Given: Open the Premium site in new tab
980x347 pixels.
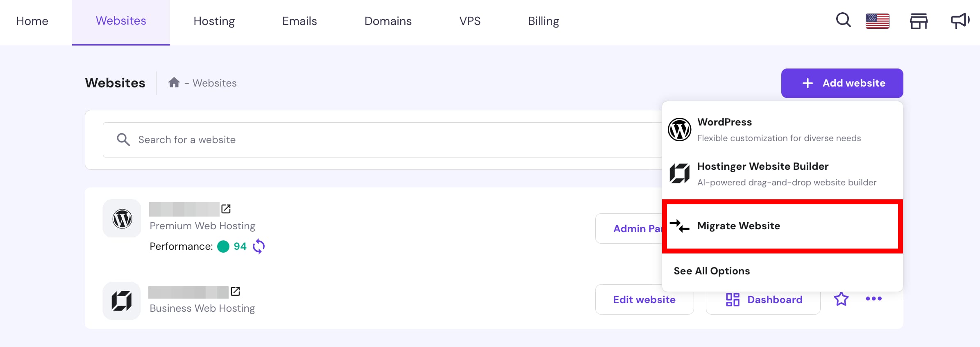Looking at the screenshot, I should pyautogui.click(x=226, y=209).
